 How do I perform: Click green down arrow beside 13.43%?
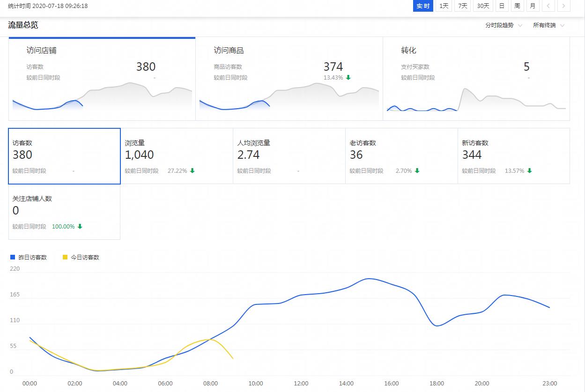point(348,77)
